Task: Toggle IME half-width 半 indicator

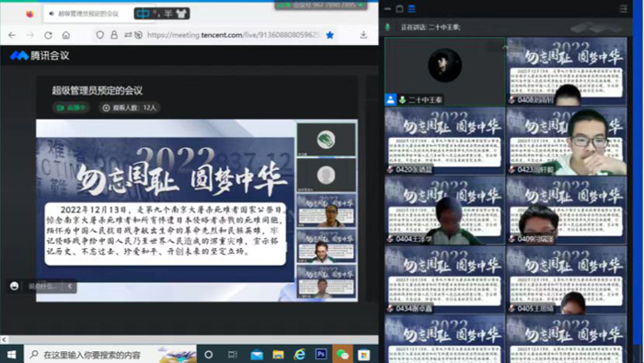Action: [168, 14]
